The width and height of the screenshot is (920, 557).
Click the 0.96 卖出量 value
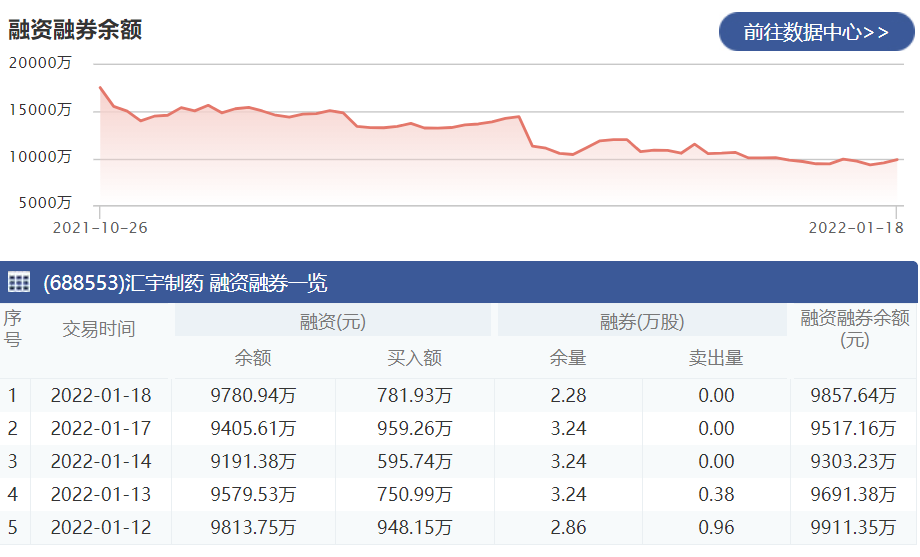[x=716, y=527]
